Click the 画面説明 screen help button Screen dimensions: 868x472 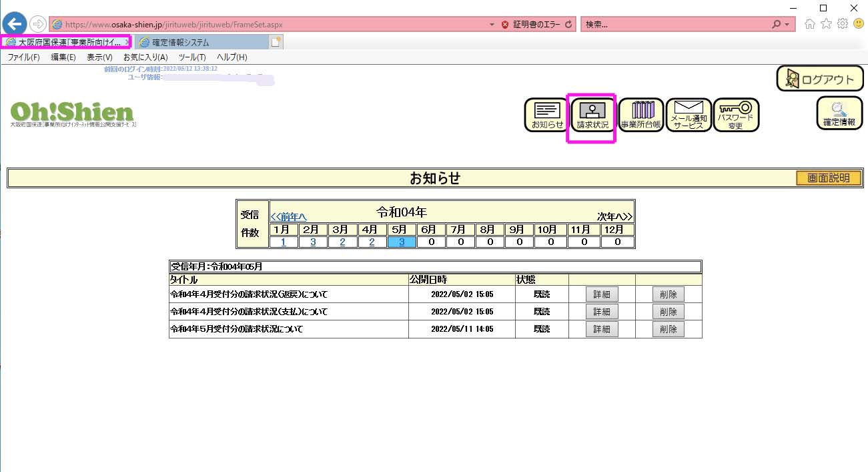click(829, 178)
